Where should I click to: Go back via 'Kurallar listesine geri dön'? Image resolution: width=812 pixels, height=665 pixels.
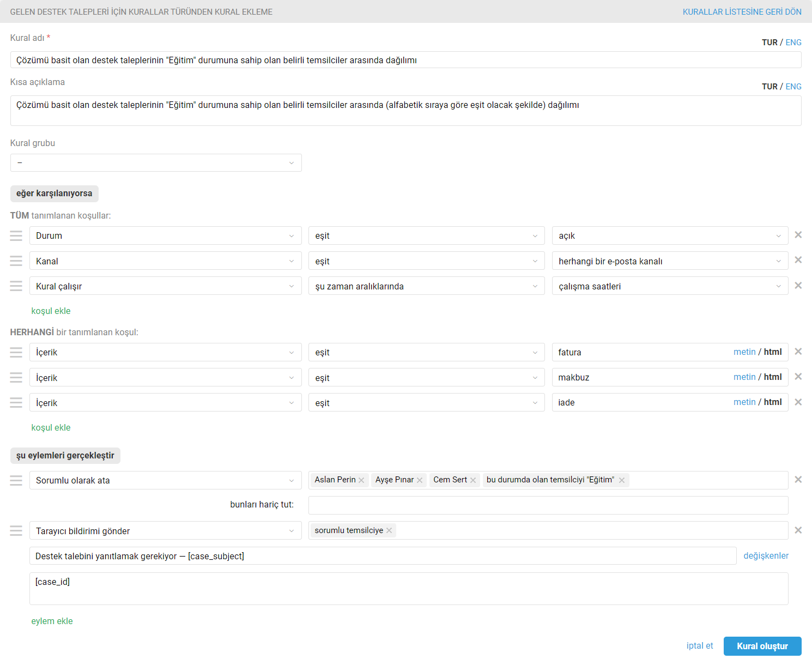[742, 12]
